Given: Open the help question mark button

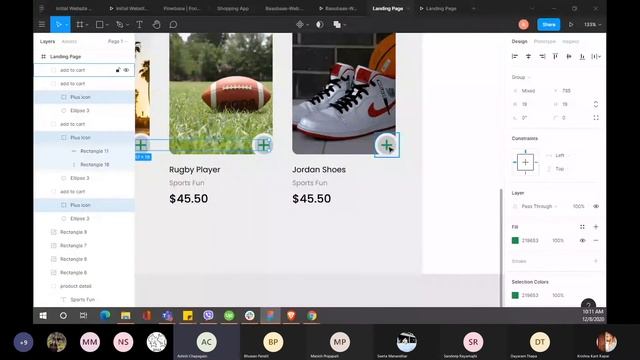Looking at the screenshot, I should pyautogui.click(x=588, y=304).
